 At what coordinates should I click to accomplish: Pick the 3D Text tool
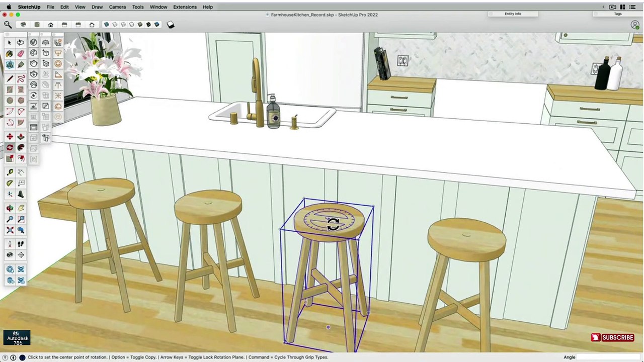click(x=21, y=195)
